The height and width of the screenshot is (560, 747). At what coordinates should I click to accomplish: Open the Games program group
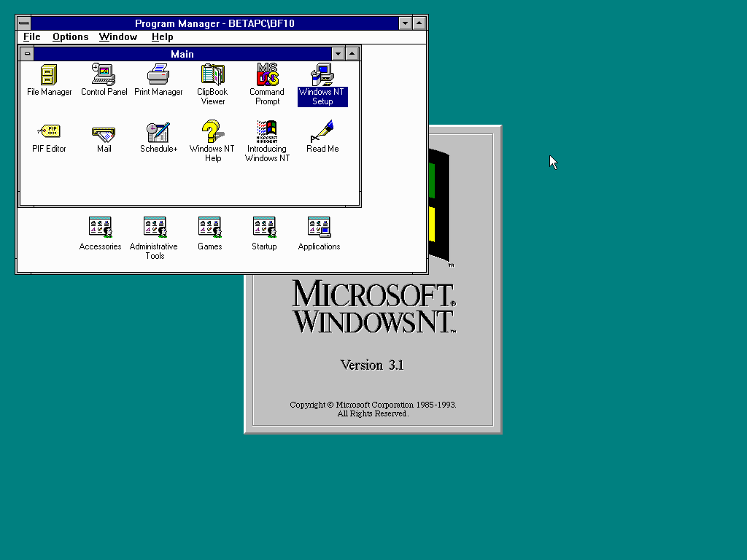pyautogui.click(x=209, y=227)
